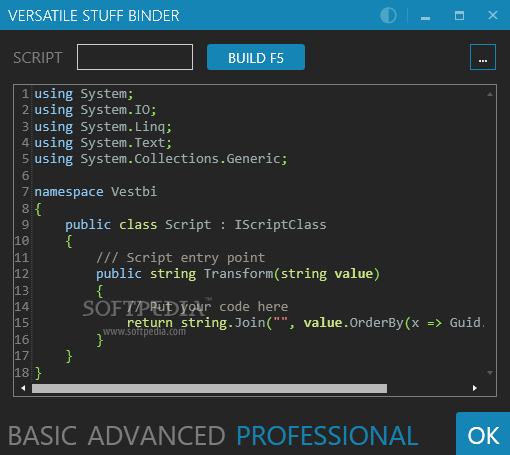Screen dimensions: 510x455
Task: Click line 'using System.Linq;'
Action: pos(103,126)
